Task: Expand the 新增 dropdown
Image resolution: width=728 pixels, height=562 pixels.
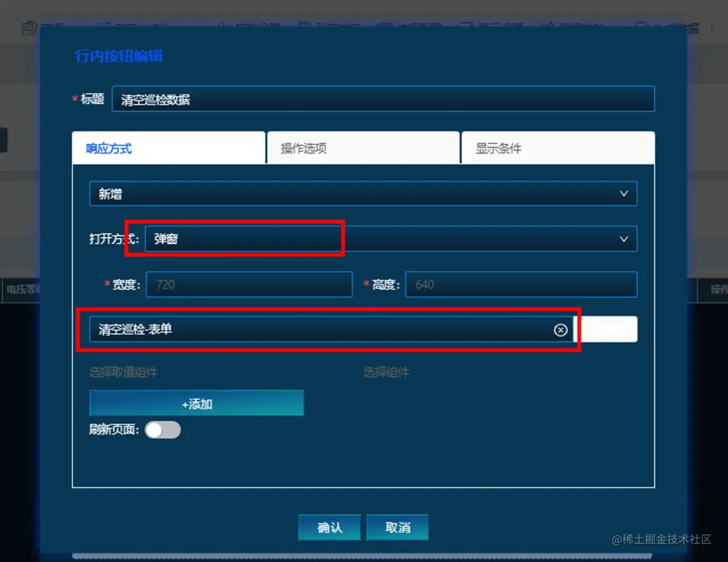Action: pyautogui.click(x=363, y=194)
